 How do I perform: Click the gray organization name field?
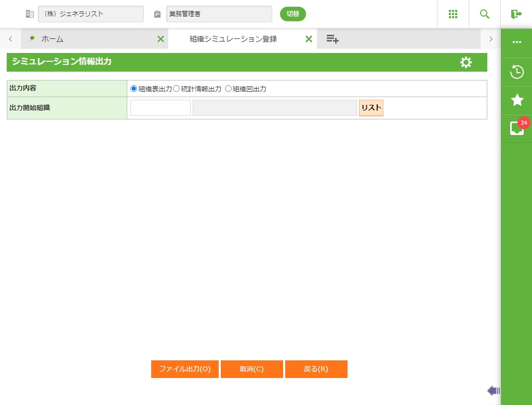tap(275, 108)
